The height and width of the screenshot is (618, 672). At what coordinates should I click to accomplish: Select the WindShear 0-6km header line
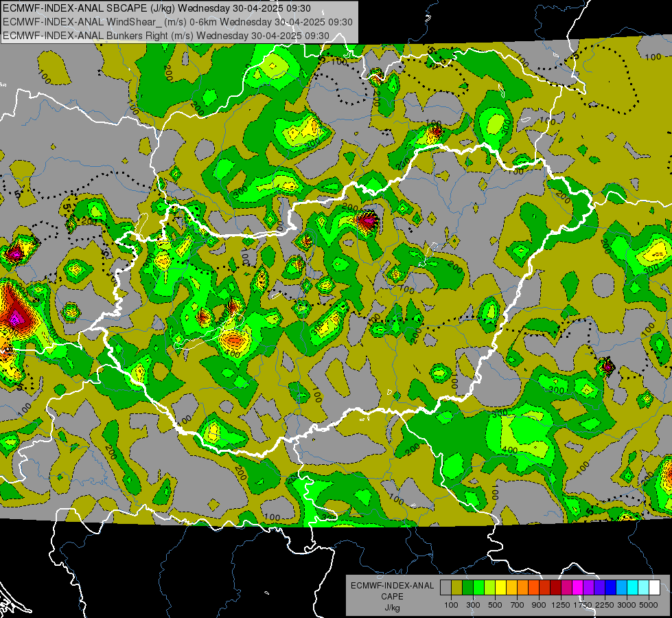pos(177,22)
